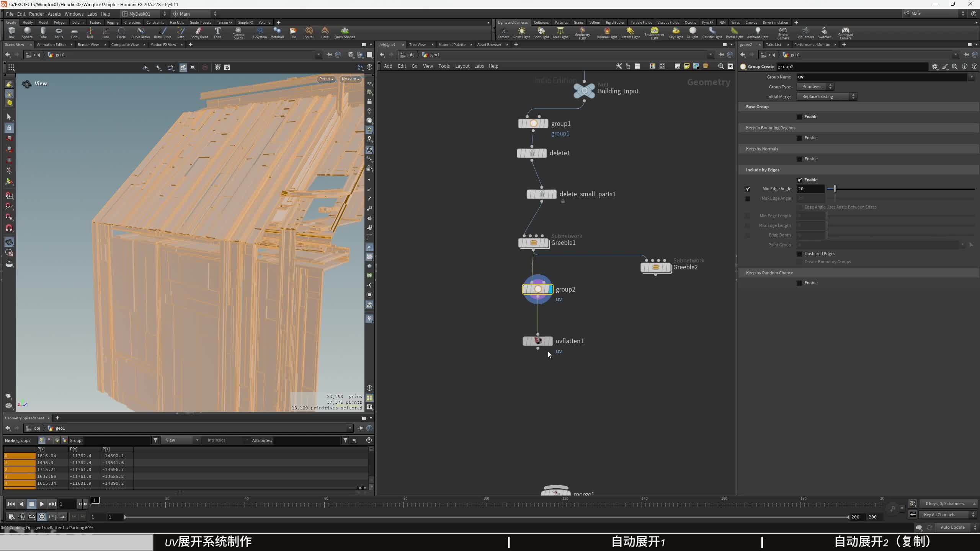Click the Torus shelf tool
The height and width of the screenshot is (551, 980).
click(x=58, y=32)
